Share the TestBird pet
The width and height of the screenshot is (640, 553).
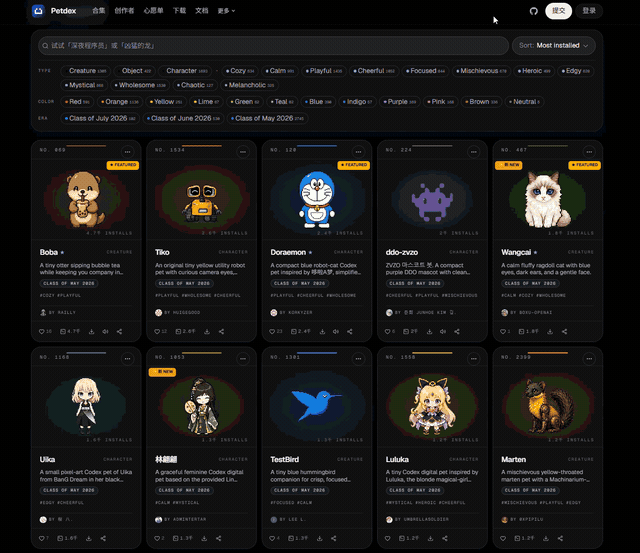[333, 538]
